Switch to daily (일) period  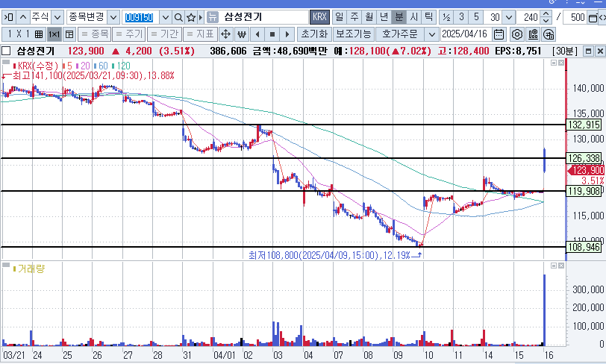[339, 17]
